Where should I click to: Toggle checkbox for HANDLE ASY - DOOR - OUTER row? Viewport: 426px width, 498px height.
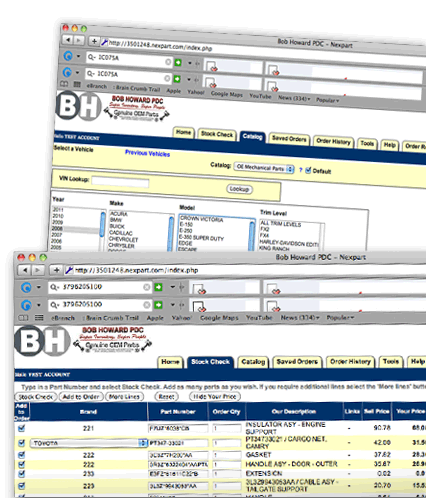pyautogui.click(x=22, y=464)
